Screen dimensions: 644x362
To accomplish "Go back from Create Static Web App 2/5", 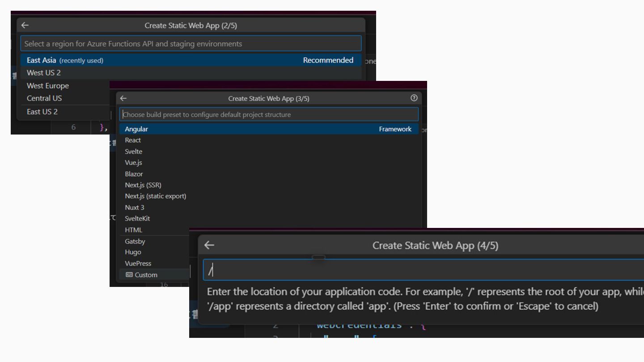I will [25, 25].
